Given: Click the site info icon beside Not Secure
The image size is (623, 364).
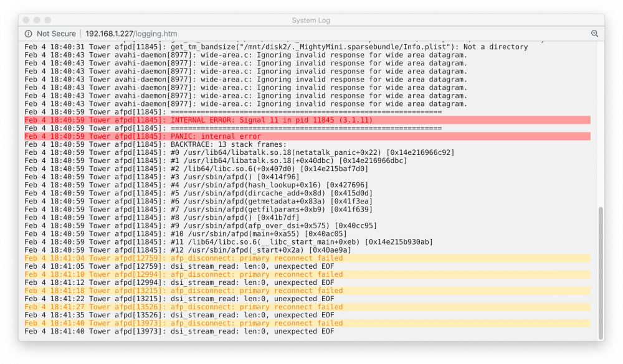Looking at the screenshot, I should click(x=28, y=34).
